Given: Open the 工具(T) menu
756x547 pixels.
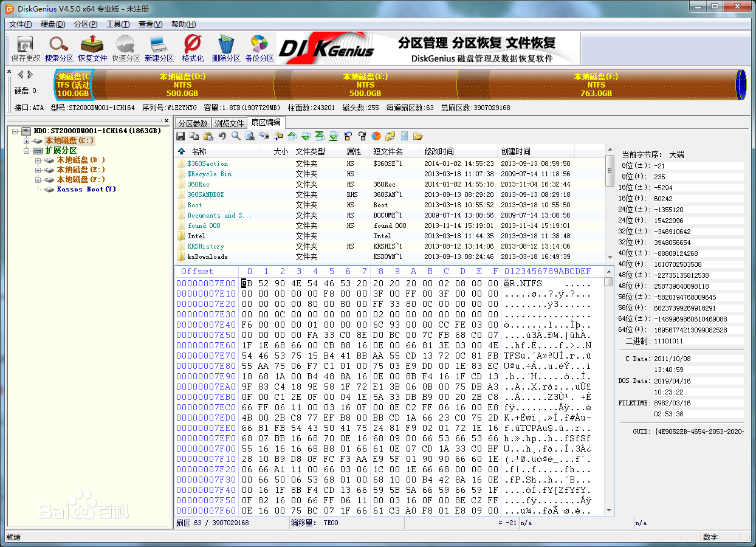Looking at the screenshot, I should click(117, 24).
